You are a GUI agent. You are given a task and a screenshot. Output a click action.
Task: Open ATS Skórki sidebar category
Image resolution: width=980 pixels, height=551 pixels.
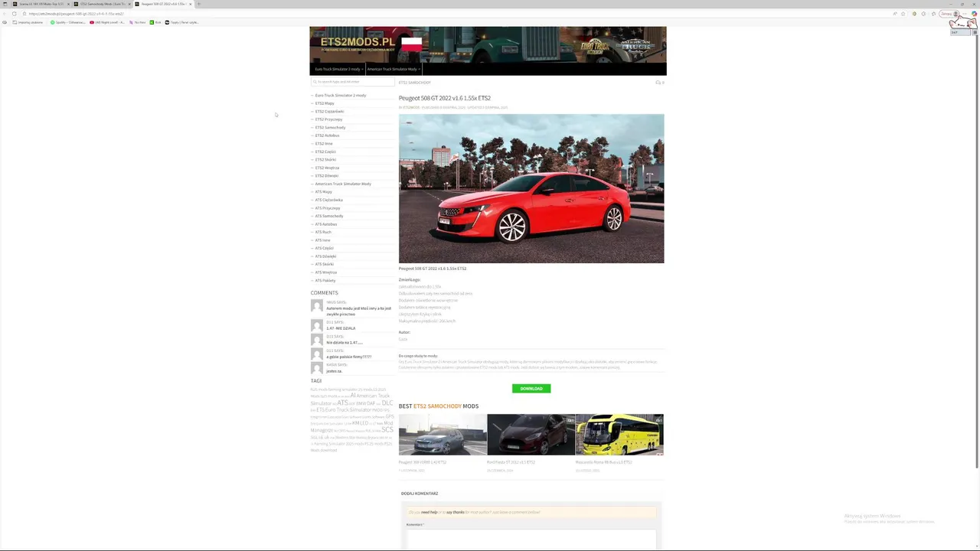[x=325, y=264]
